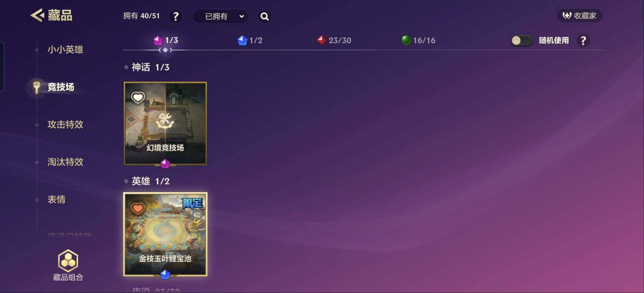Open help beside 随机使用
This screenshot has width=644, height=293.
pos(583,41)
